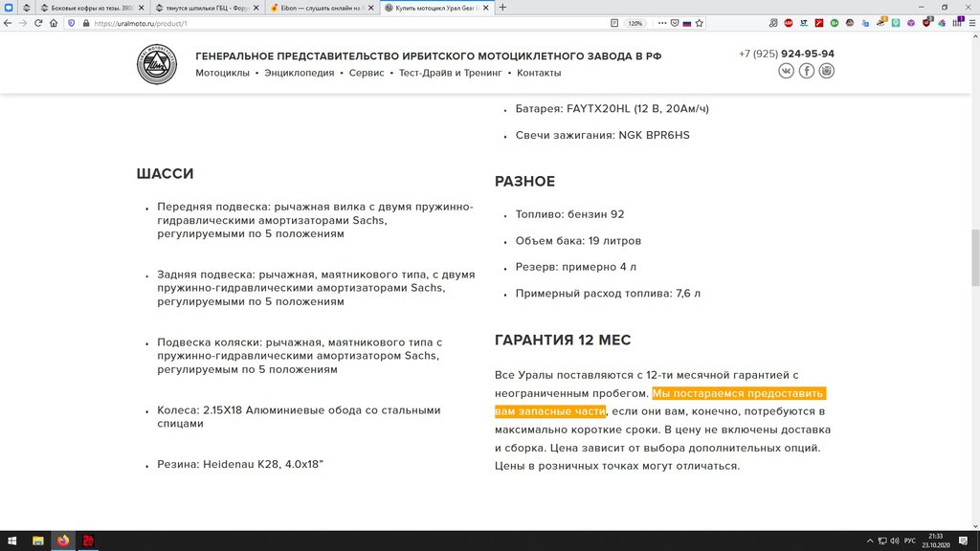Bookmark this page with the star icon
This screenshot has width=980, height=551.
tap(701, 23)
